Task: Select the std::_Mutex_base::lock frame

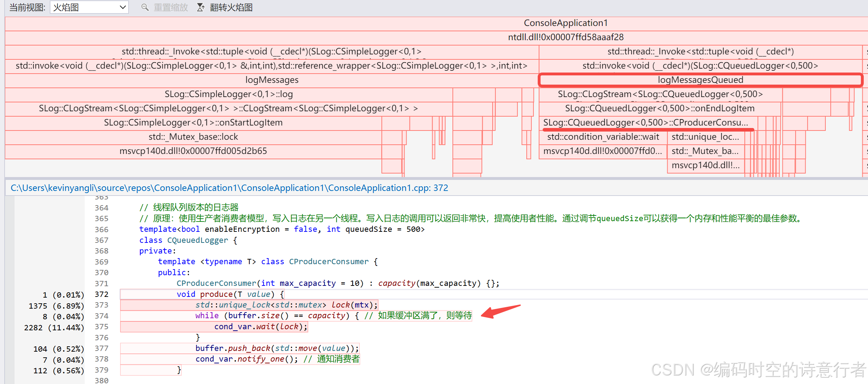Action: click(193, 137)
